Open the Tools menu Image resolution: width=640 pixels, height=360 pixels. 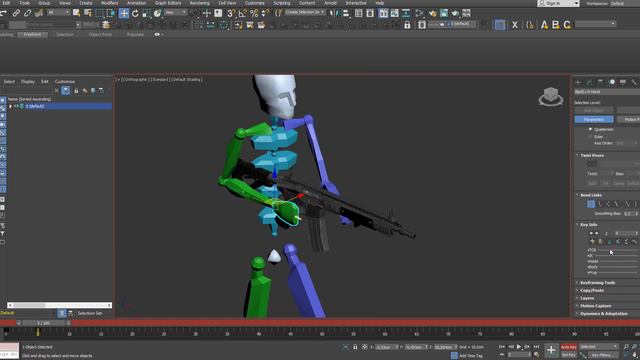click(x=24, y=3)
